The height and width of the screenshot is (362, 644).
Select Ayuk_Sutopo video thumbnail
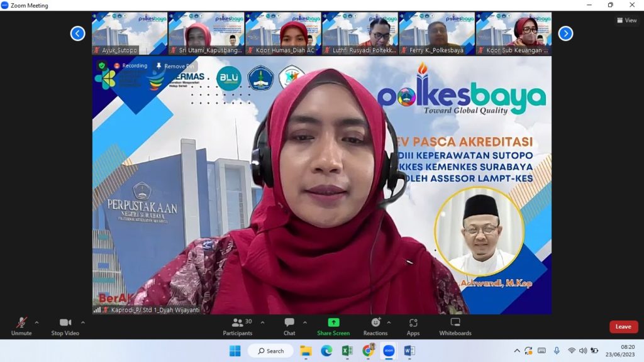click(130, 33)
